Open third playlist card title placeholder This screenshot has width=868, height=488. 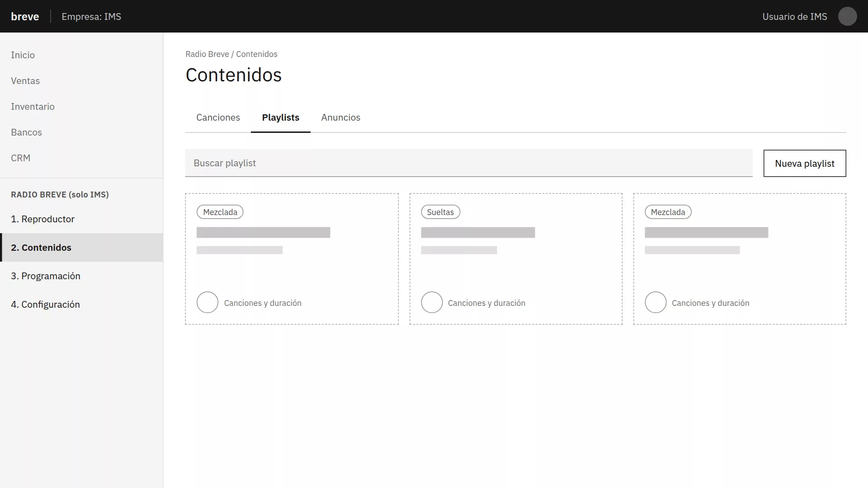pos(706,233)
